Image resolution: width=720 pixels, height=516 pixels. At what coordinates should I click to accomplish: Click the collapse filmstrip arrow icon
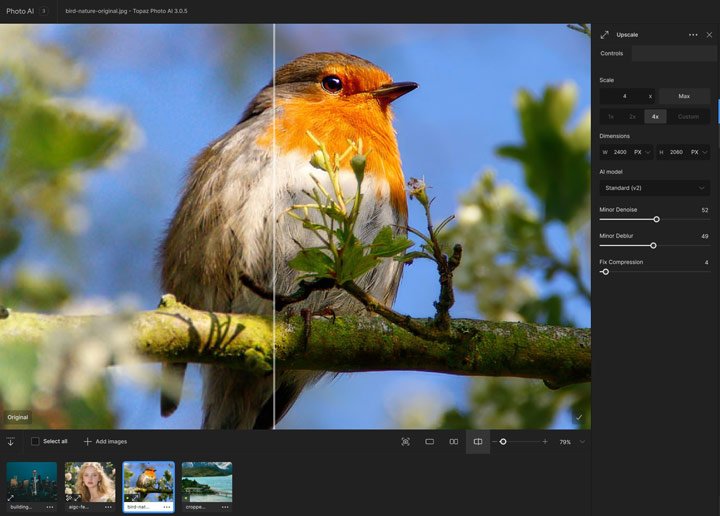click(x=10, y=441)
